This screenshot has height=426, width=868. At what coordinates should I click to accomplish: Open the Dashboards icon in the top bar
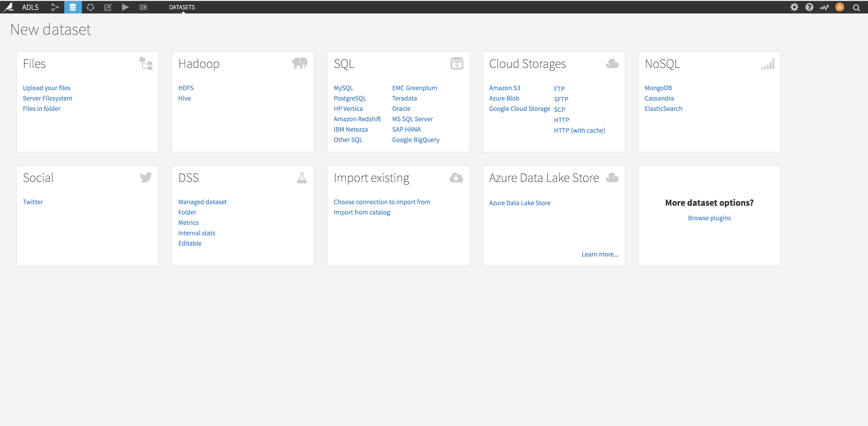coord(143,7)
